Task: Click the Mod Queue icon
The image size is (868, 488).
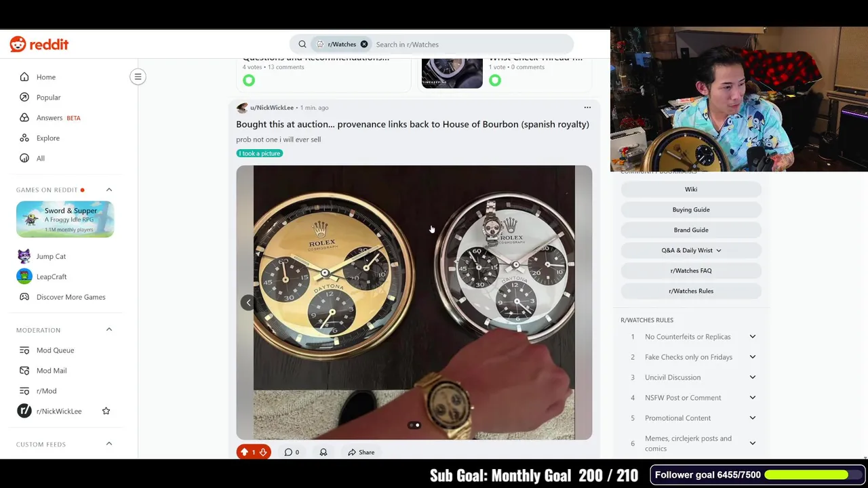Action: 24,350
